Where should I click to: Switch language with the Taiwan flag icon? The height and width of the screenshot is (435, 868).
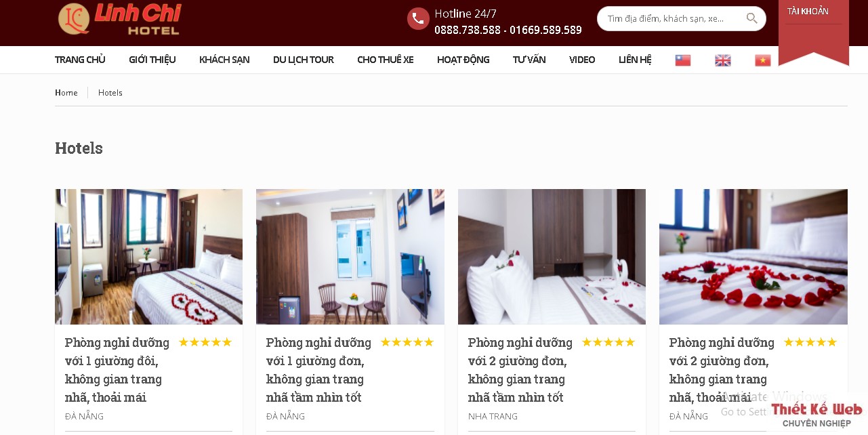click(683, 60)
